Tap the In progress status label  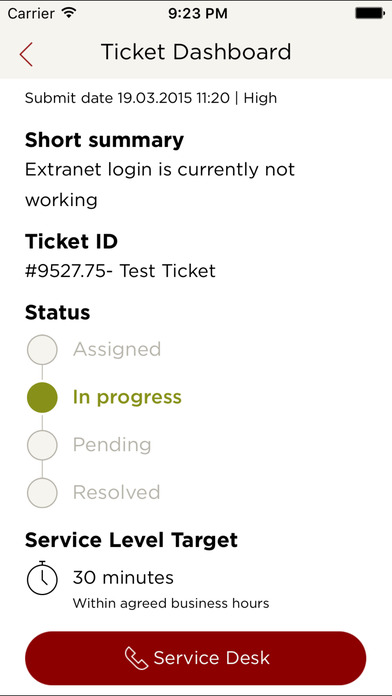127,397
